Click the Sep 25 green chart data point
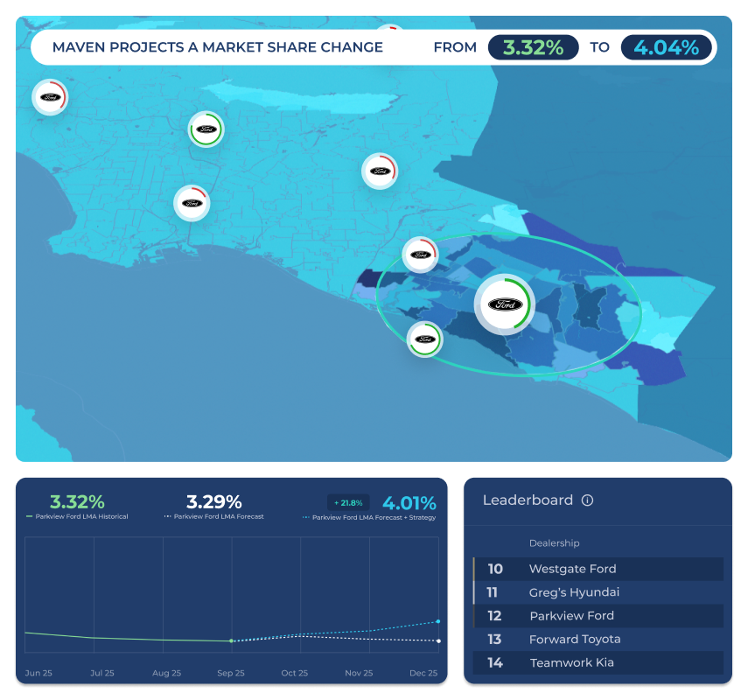 coord(231,641)
